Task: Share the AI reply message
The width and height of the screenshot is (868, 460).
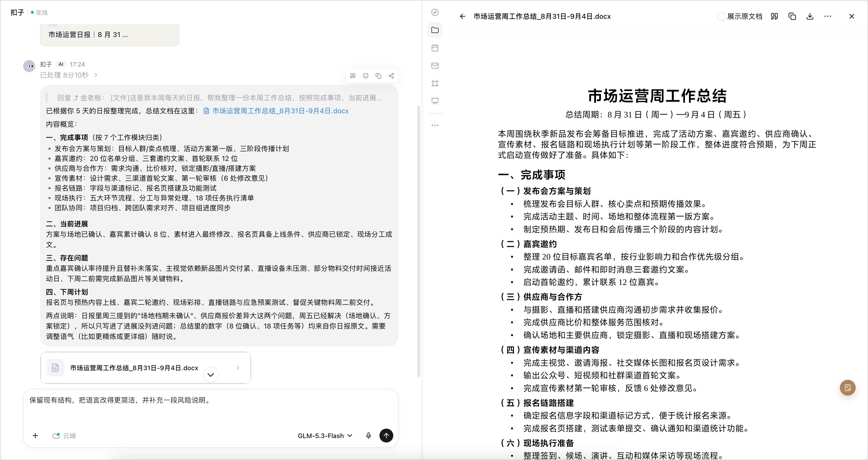Action: tap(391, 76)
